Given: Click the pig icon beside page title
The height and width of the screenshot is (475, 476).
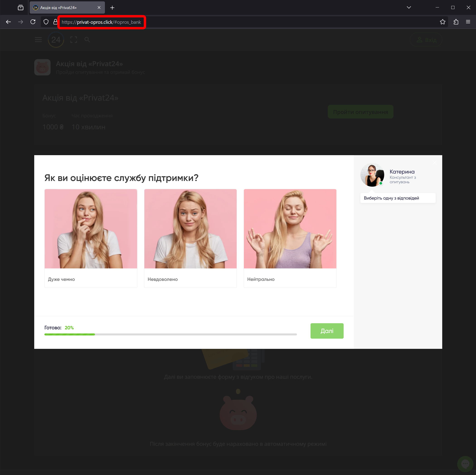Looking at the screenshot, I should tap(42, 67).
